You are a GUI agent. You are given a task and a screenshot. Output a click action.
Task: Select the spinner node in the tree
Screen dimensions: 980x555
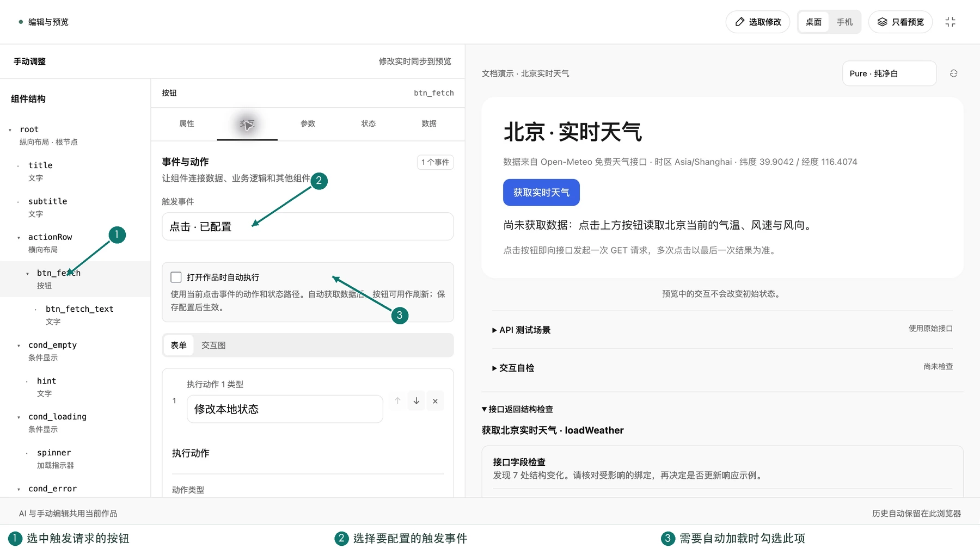click(x=75, y=459)
